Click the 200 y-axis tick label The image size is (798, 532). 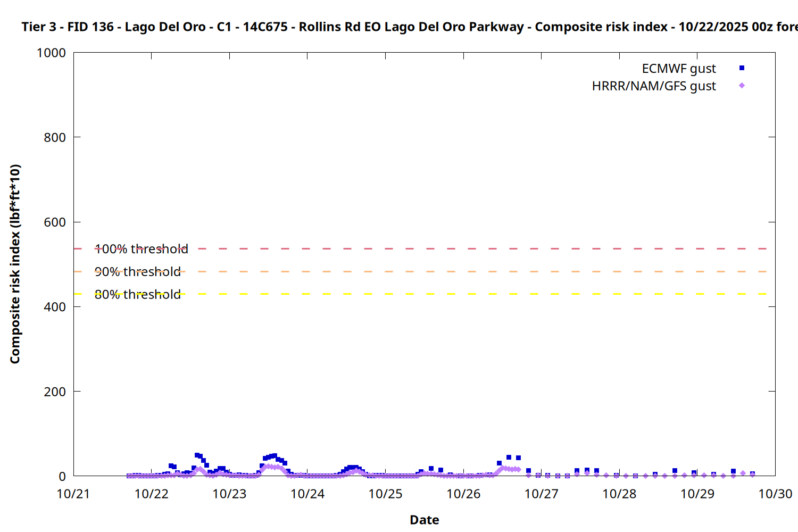(x=55, y=392)
